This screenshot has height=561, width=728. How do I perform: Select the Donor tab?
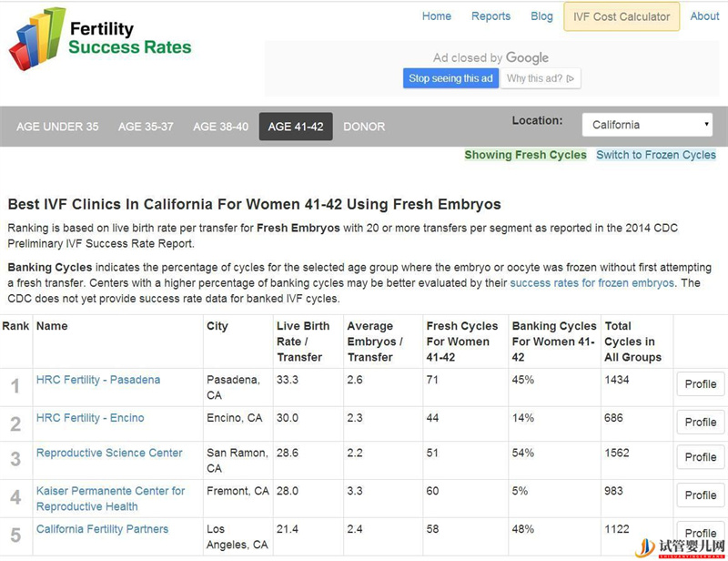point(364,127)
